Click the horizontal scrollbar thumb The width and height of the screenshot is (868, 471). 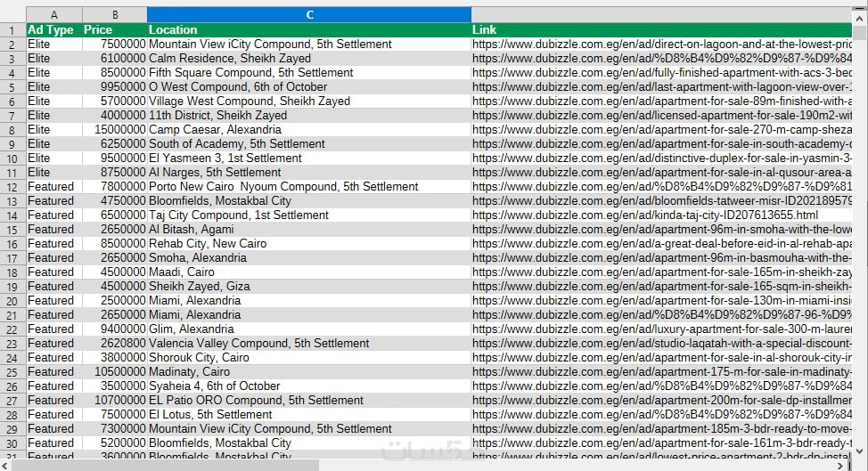(x=165, y=466)
